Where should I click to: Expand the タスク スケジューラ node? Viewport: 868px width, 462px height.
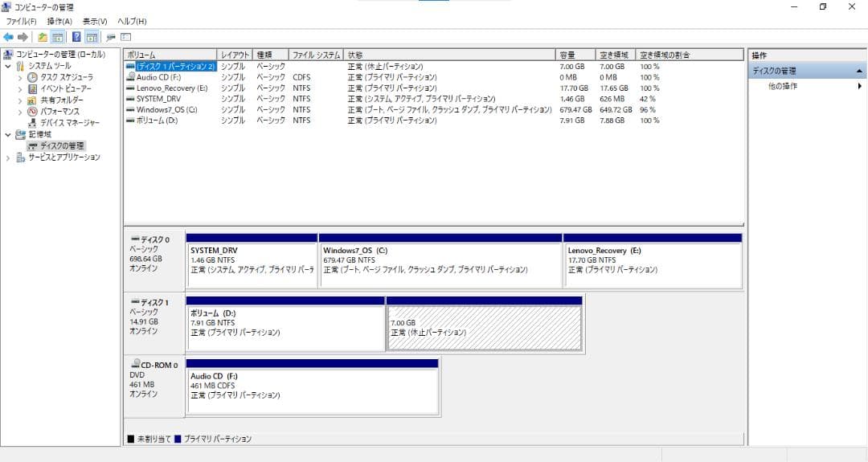[20, 77]
